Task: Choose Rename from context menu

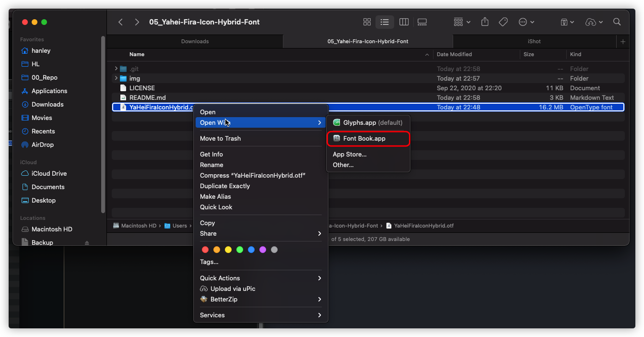Action: pyautogui.click(x=261, y=165)
